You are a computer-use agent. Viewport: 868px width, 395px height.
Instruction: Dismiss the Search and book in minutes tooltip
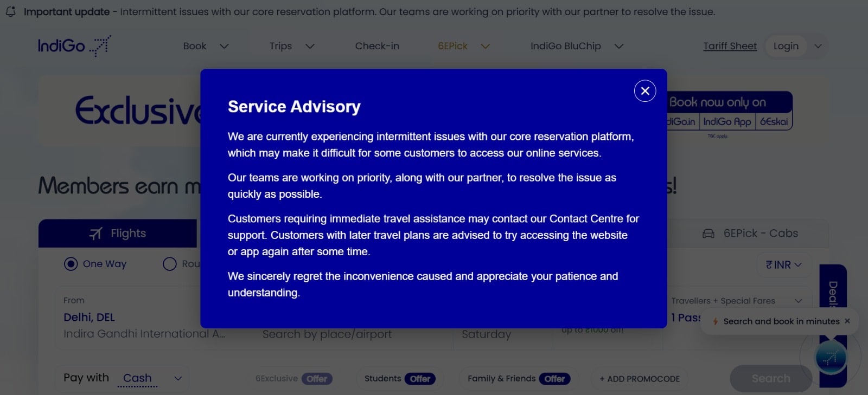pyautogui.click(x=847, y=321)
